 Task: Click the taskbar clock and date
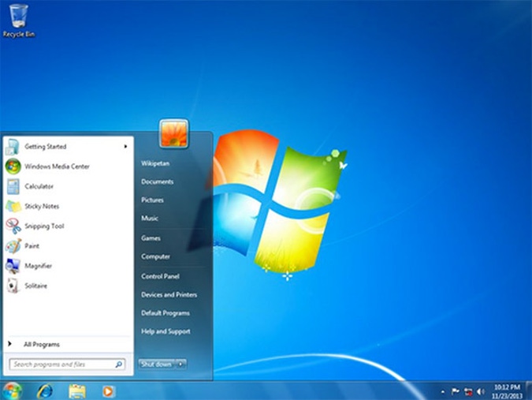(507, 391)
